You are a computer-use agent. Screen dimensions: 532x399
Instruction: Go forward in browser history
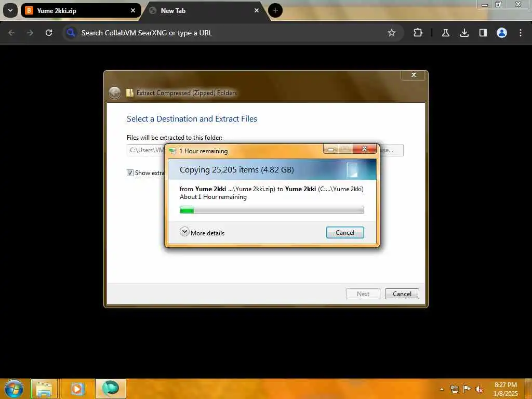(30, 33)
